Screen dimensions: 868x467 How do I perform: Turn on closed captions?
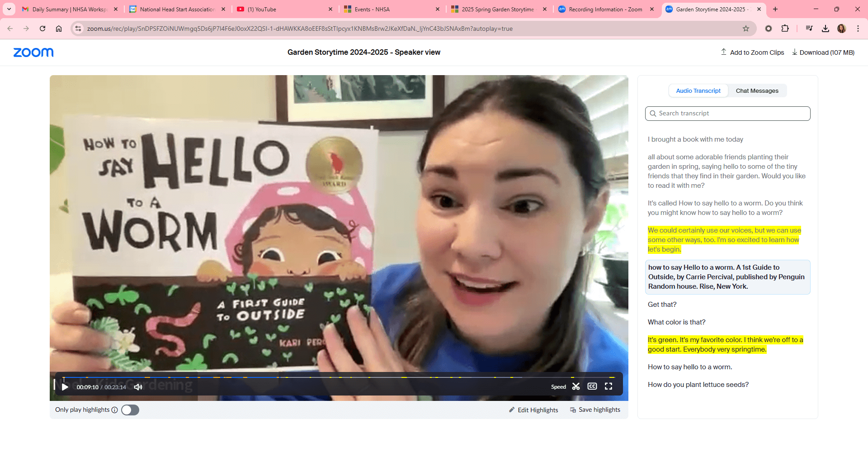592,386
